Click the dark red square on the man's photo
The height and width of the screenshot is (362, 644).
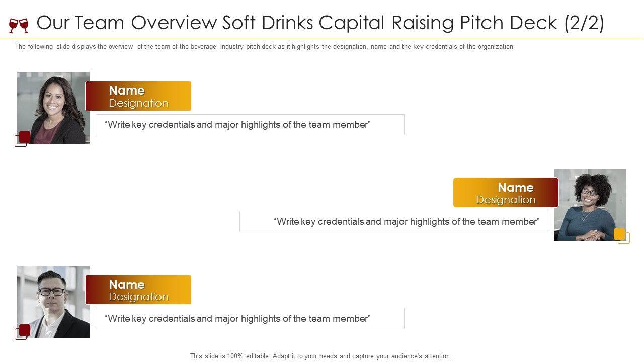[x=25, y=330]
